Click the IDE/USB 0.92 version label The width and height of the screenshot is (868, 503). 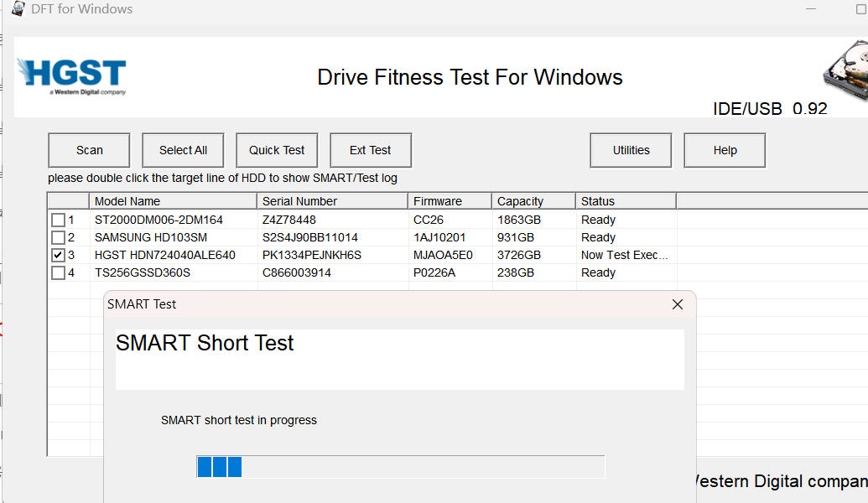click(x=770, y=108)
